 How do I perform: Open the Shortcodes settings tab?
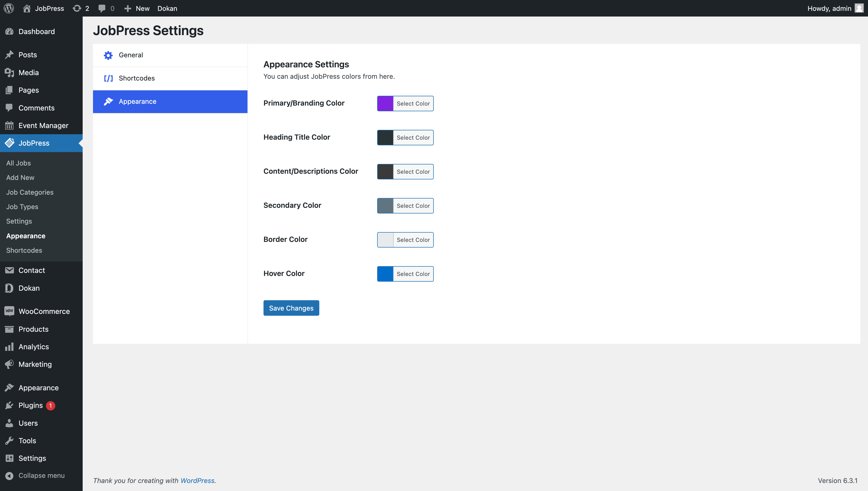click(x=170, y=78)
